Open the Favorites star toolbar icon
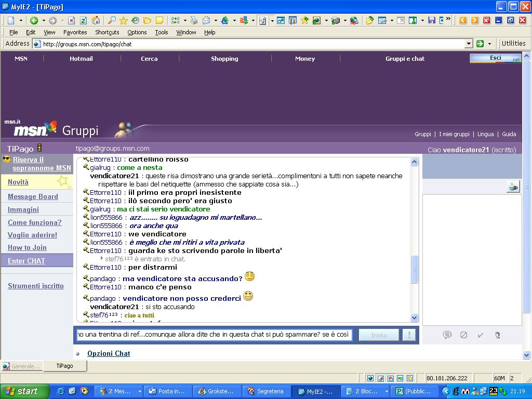The width and height of the screenshot is (532, 399). 124,21
